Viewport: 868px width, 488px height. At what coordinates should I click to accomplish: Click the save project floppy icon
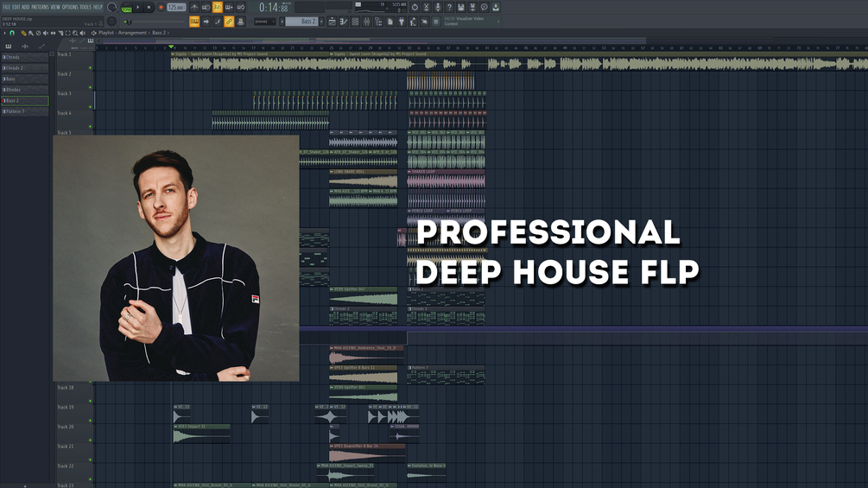pyautogui.click(x=461, y=7)
